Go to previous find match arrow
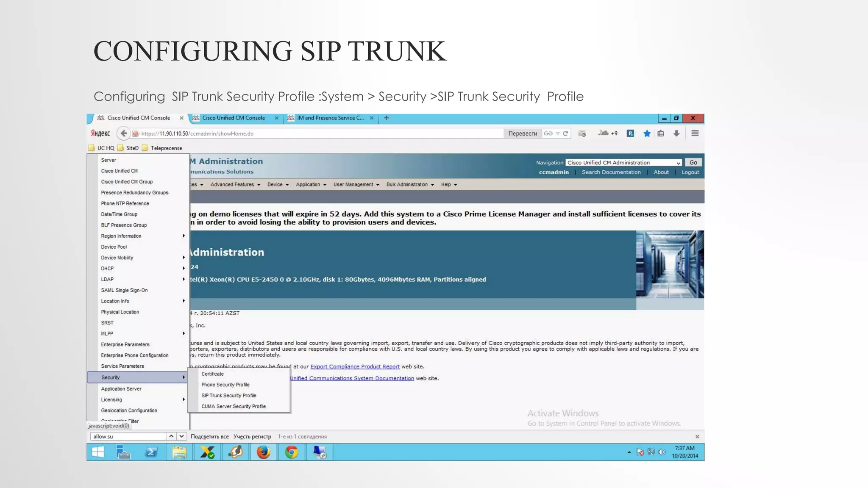This screenshot has width=868, height=488. tap(171, 436)
